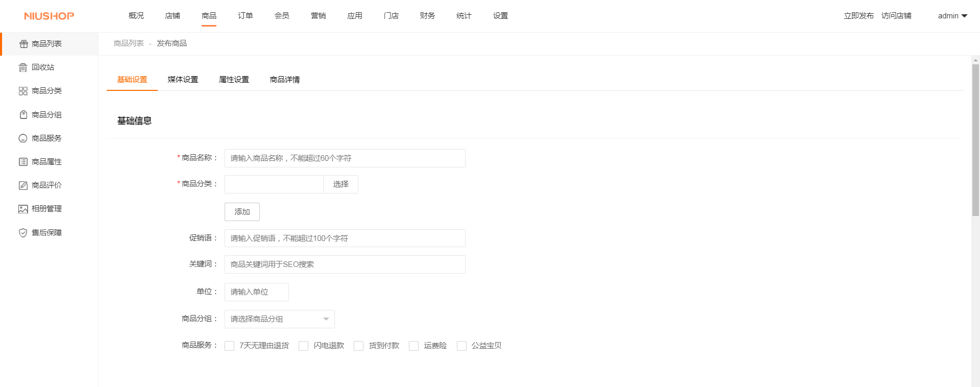
Task: Click the NIUSHOP logo
Action: coord(49,16)
